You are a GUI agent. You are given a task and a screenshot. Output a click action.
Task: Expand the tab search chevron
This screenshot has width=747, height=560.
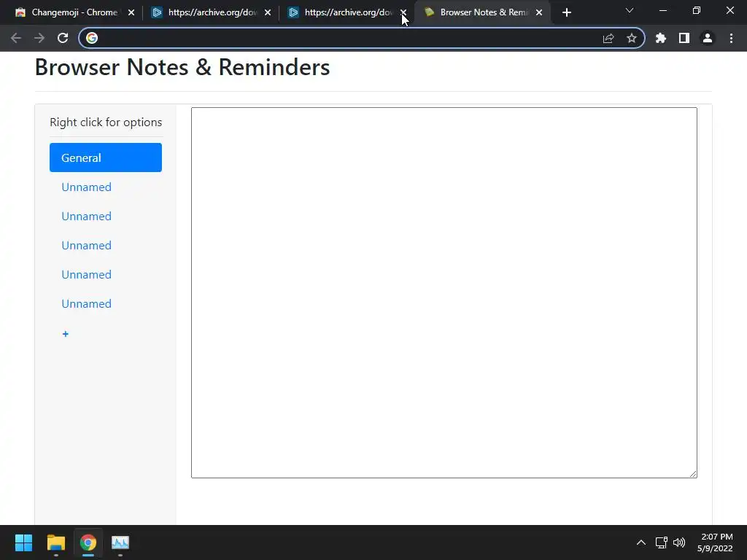[630, 10]
